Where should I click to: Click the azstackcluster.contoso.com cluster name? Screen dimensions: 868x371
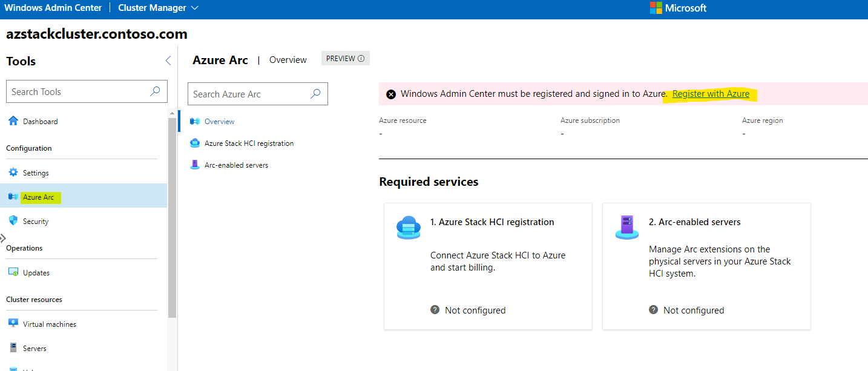pos(97,34)
